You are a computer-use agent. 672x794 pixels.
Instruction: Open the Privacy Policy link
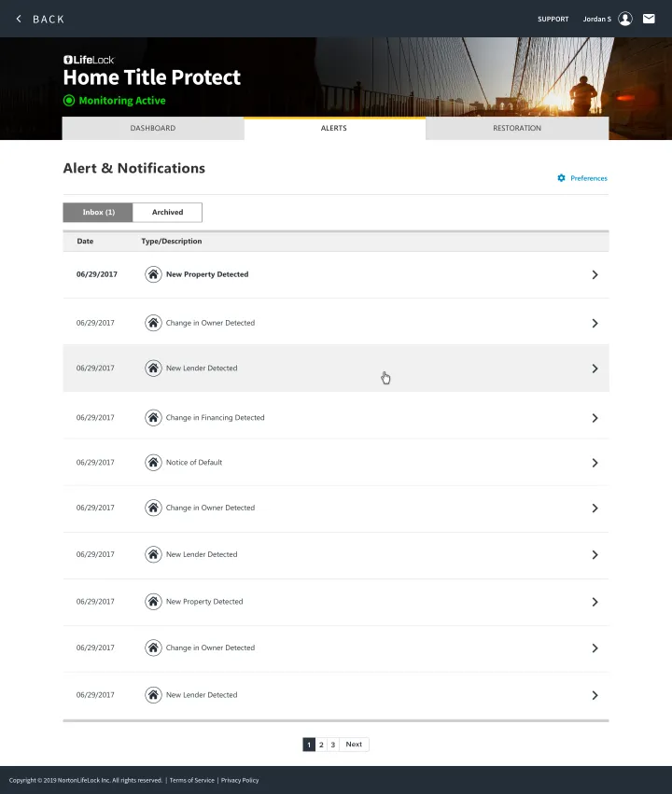click(x=240, y=780)
